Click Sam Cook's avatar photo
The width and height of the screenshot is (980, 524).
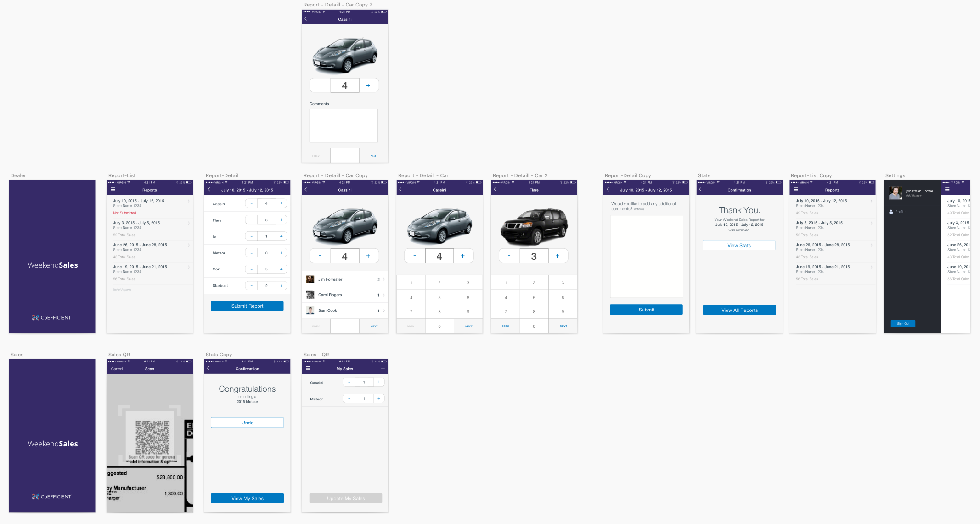(310, 310)
